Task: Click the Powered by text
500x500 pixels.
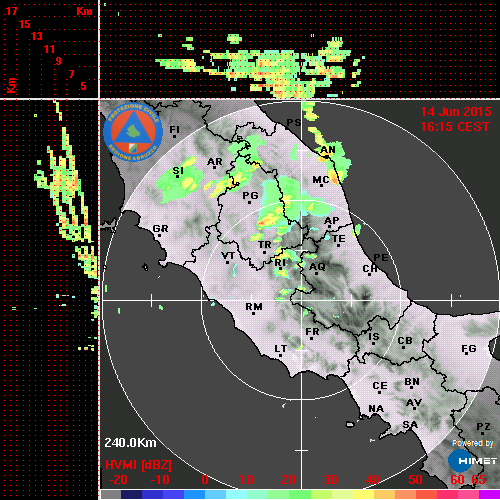Action: pyautogui.click(x=473, y=443)
